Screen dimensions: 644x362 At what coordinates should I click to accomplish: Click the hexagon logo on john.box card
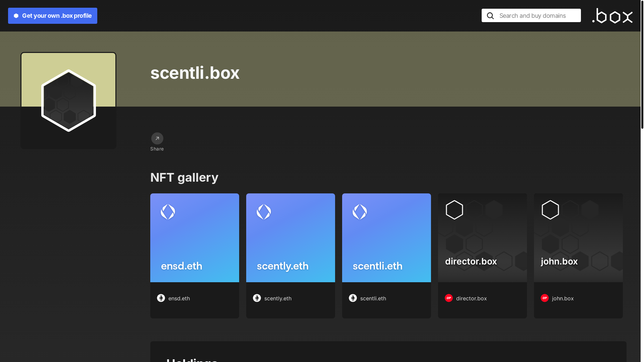point(550,210)
